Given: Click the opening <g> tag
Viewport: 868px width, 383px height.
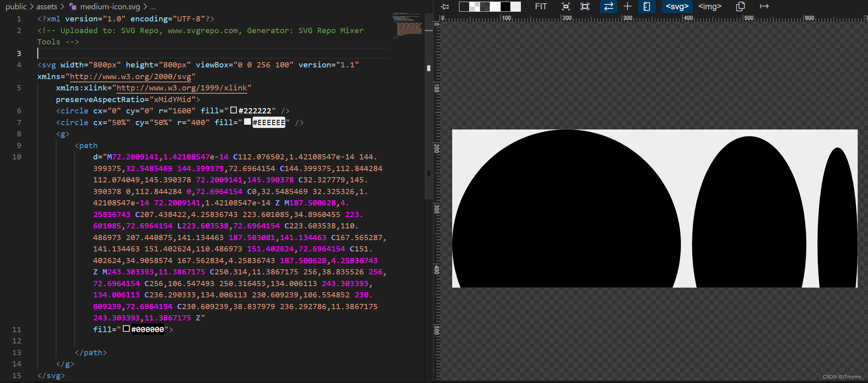Looking at the screenshot, I should click(x=63, y=134).
